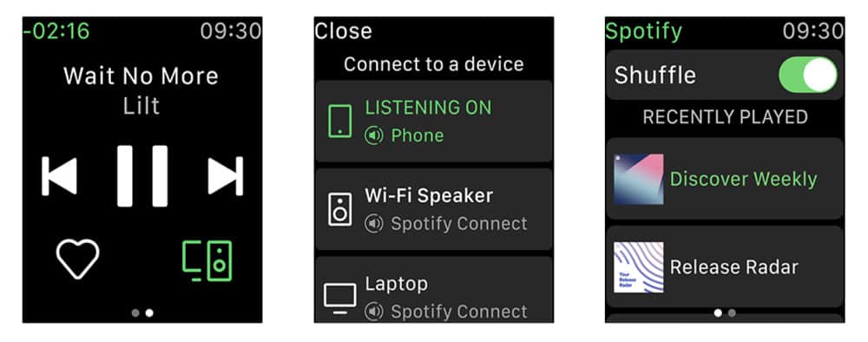
Task: Tap the page dots below the heart icon
Action: pyautogui.click(x=142, y=312)
